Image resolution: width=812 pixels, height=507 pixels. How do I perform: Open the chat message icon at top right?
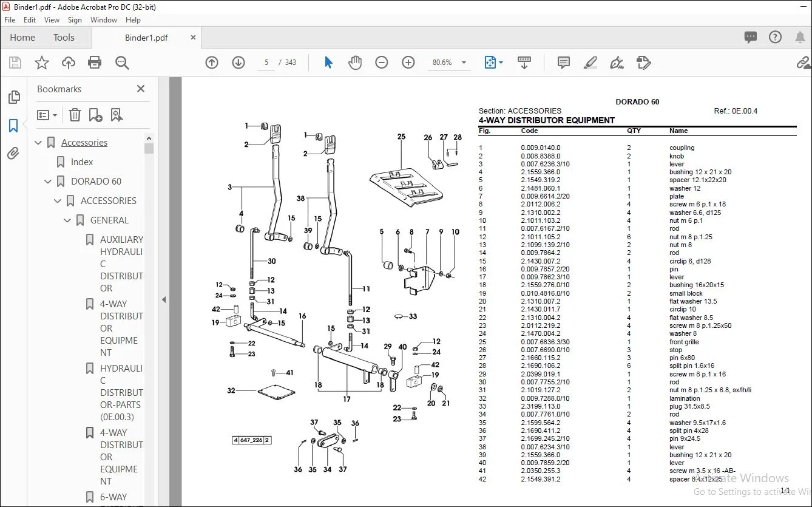coord(751,38)
